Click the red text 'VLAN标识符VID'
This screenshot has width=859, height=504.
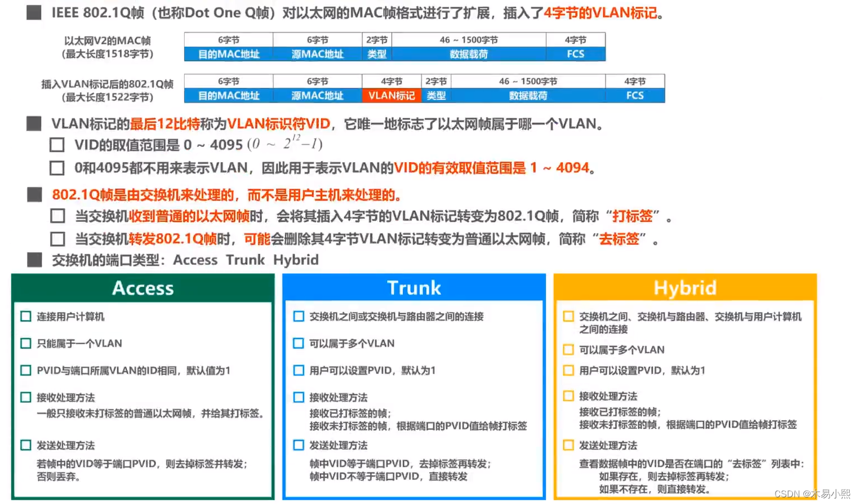pos(279,123)
